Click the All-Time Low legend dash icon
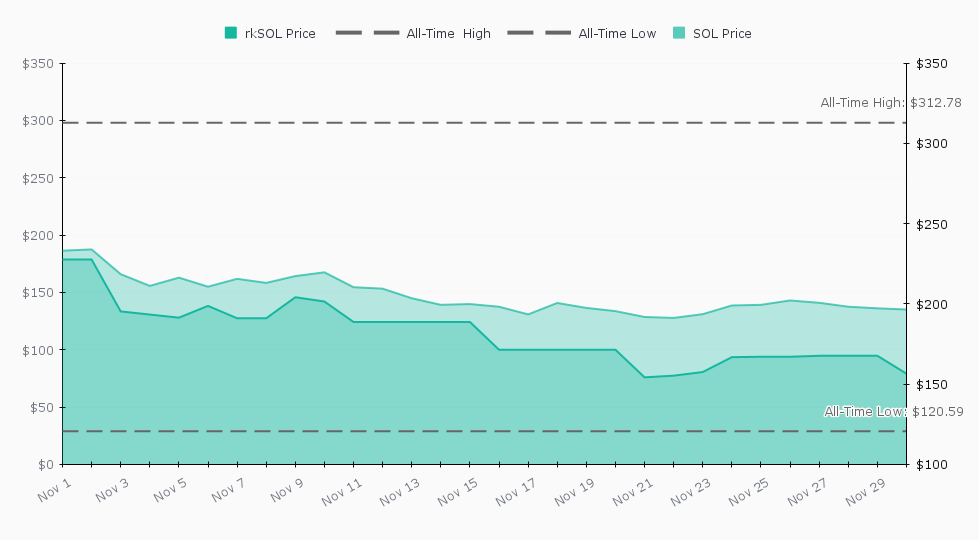 tap(538, 33)
